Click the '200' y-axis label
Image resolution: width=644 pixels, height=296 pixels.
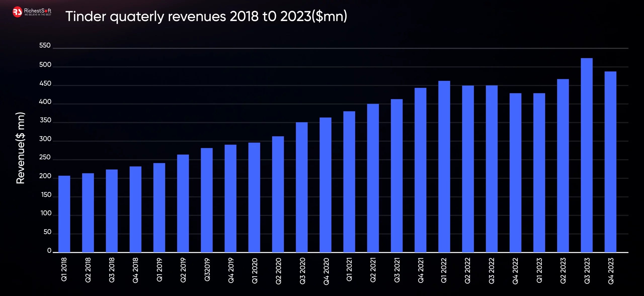45,176
